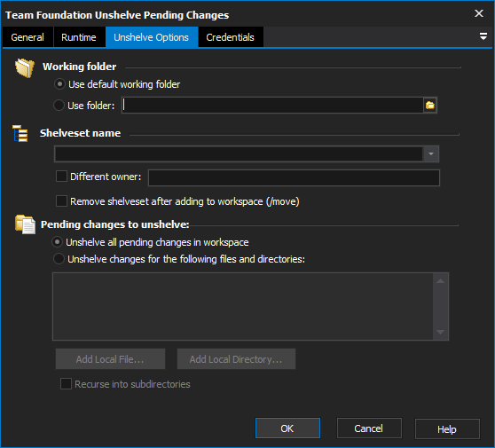This screenshot has height=448, width=495.
Task: Focus the Different owner text field
Action: 294,177
